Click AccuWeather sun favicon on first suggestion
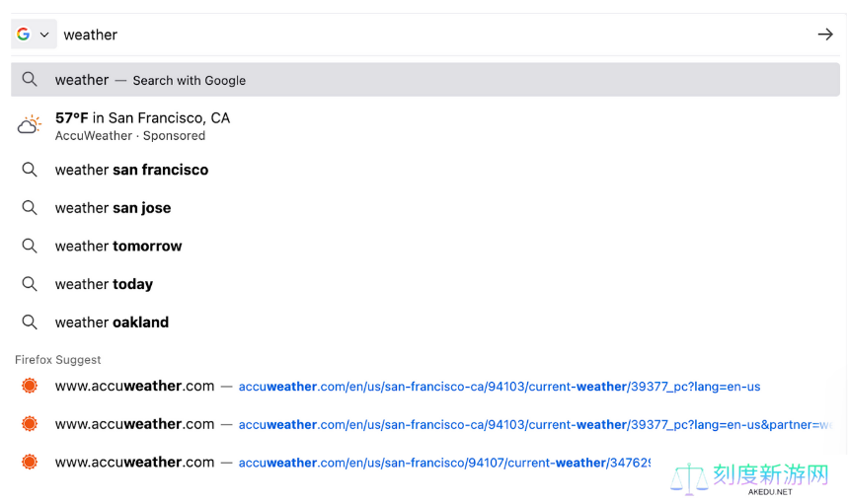Viewport: 848px width, 504px height. pyautogui.click(x=30, y=386)
